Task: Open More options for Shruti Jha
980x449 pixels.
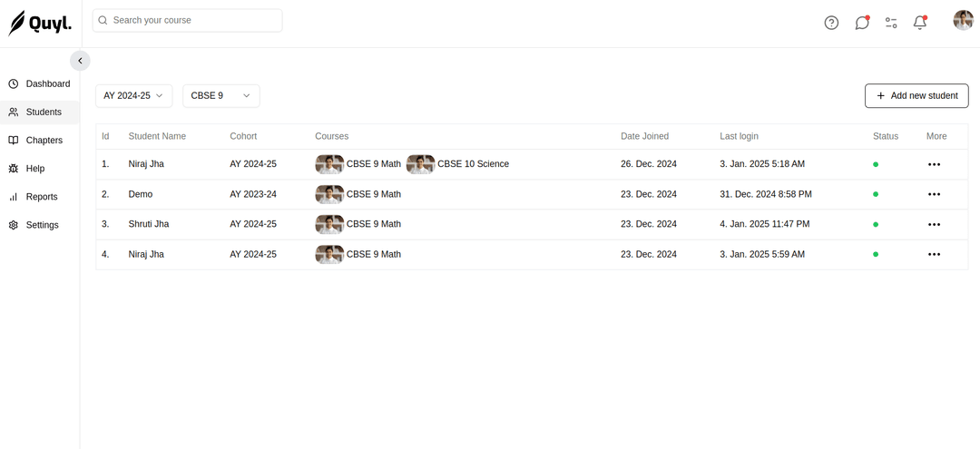Action: point(934,224)
